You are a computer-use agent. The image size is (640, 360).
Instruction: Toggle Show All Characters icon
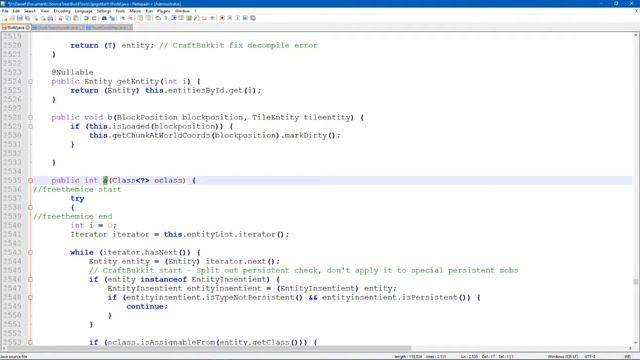pyautogui.click(x=166, y=18)
